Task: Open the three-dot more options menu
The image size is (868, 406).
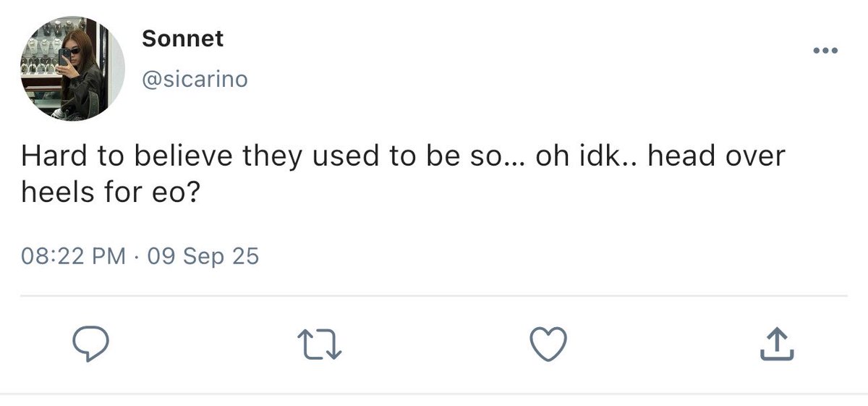Action: coord(825,51)
